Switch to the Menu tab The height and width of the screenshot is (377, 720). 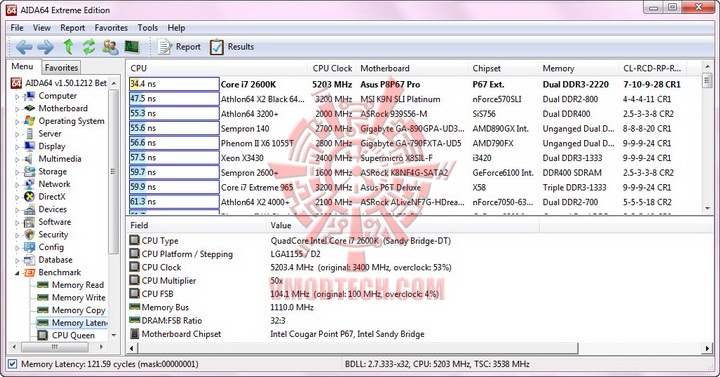pos(22,67)
